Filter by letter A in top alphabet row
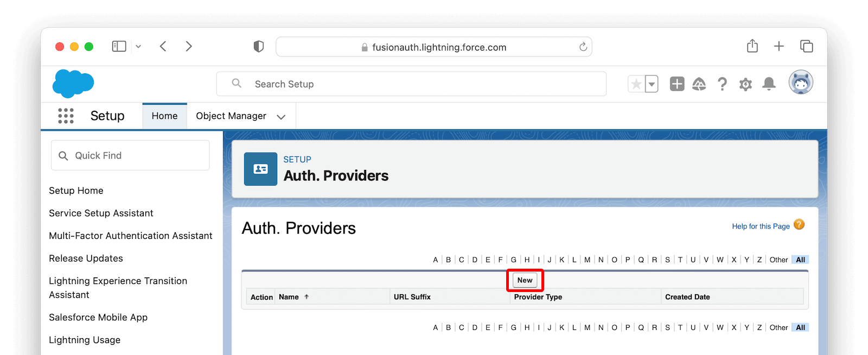Image resolution: width=868 pixels, height=355 pixels. pyautogui.click(x=435, y=259)
